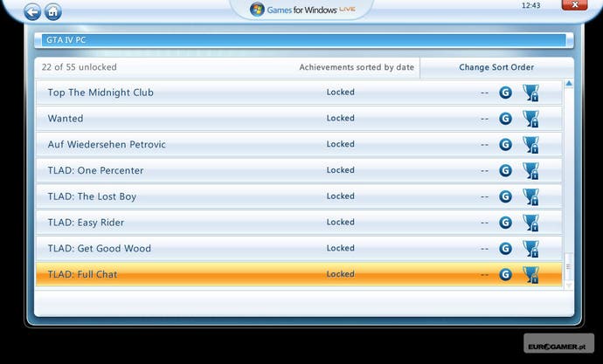Click the 12:43 clock display
Image resolution: width=603 pixels, height=364 pixels.
[x=530, y=5]
